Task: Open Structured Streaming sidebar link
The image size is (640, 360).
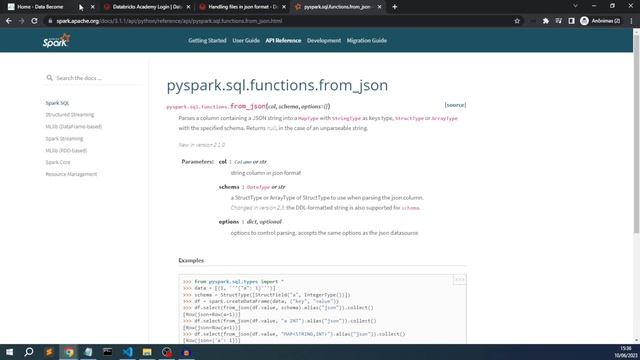Action: click(70, 115)
